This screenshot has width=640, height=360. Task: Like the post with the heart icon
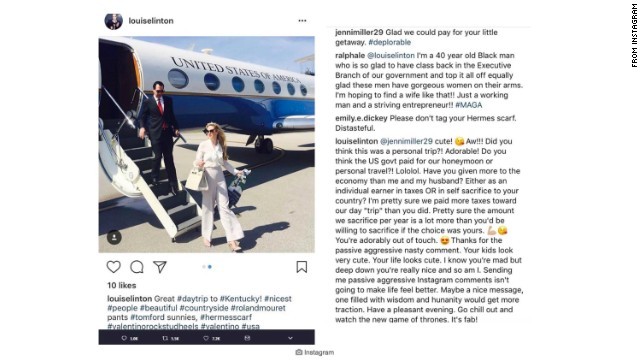[x=113, y=267]
